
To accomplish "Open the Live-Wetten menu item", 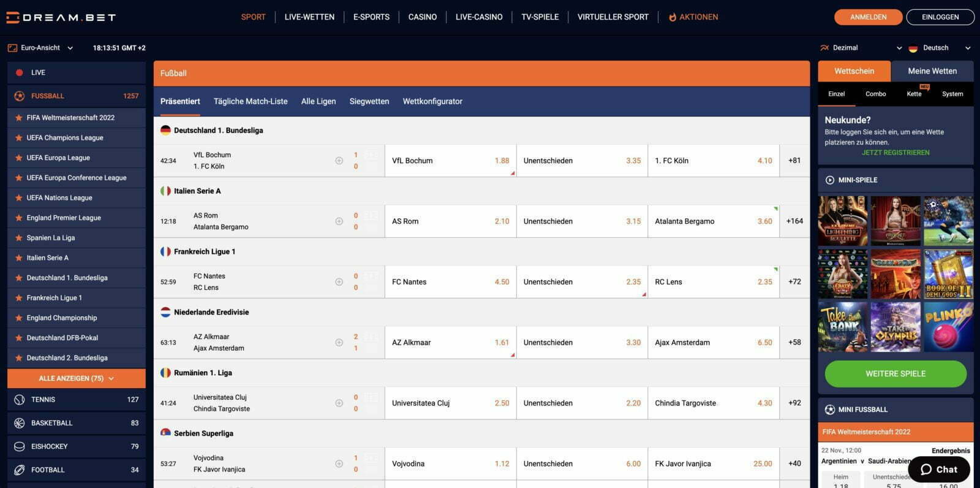I will (x=309, y=17).
